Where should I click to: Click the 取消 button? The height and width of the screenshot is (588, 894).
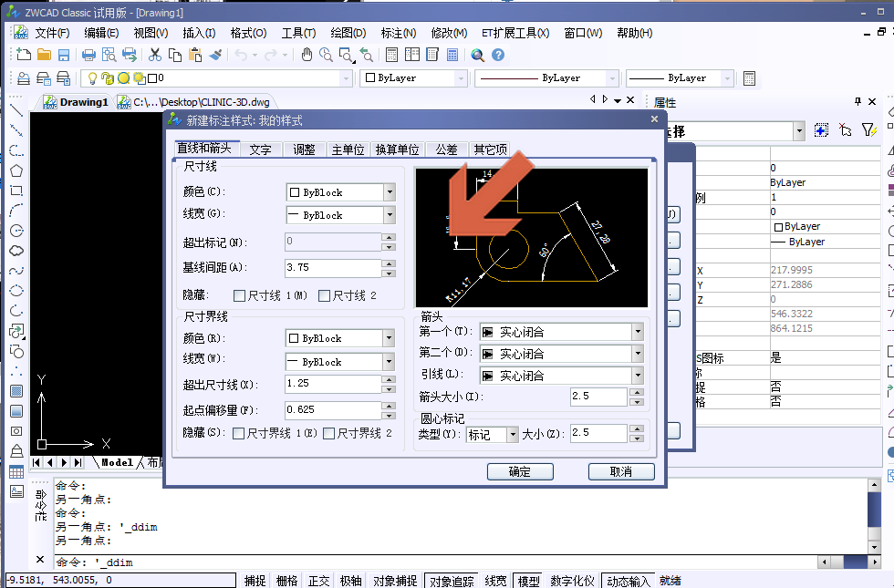(621, 471)
